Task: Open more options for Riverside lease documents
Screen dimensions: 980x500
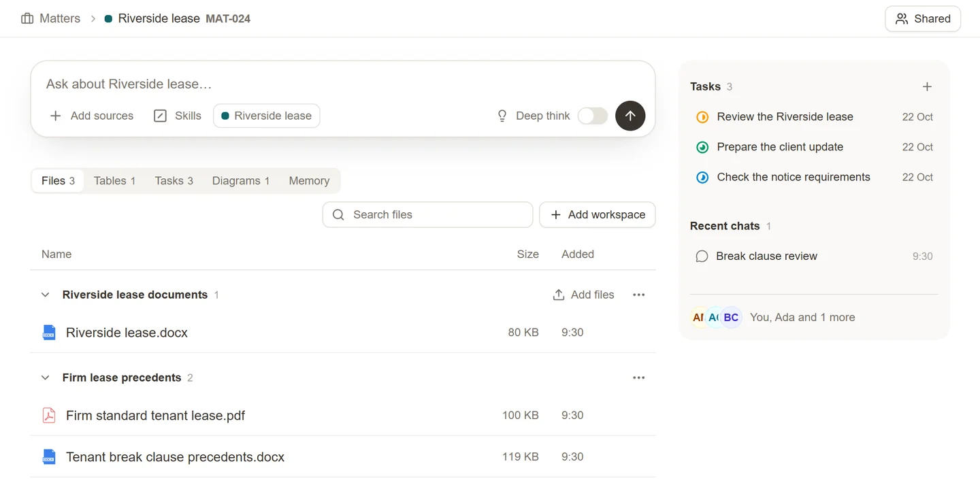Action: coord(638,295)
